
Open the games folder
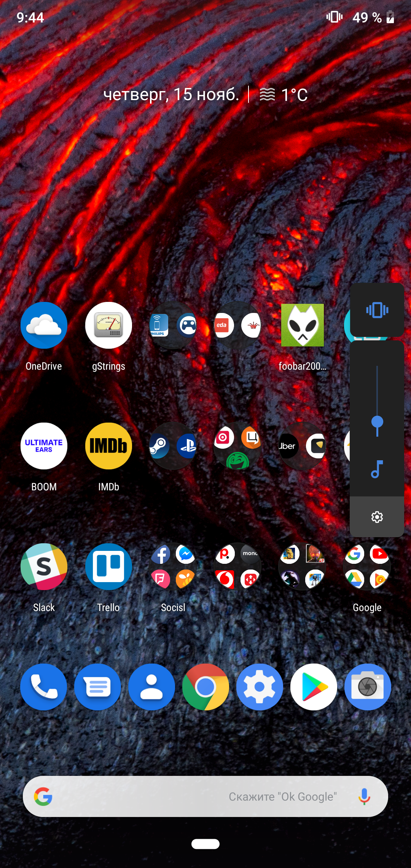pos(303,567)
